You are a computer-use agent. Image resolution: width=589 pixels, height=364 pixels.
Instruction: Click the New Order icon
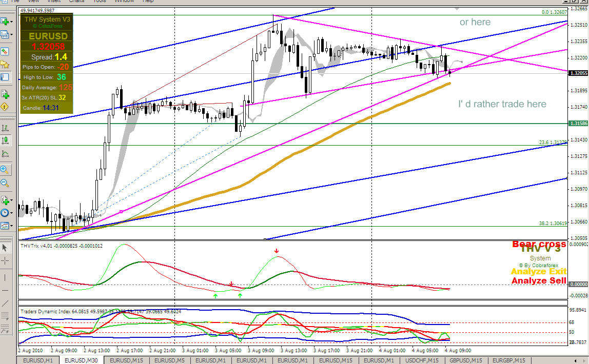pyautogui.click(x=5, y=94)
